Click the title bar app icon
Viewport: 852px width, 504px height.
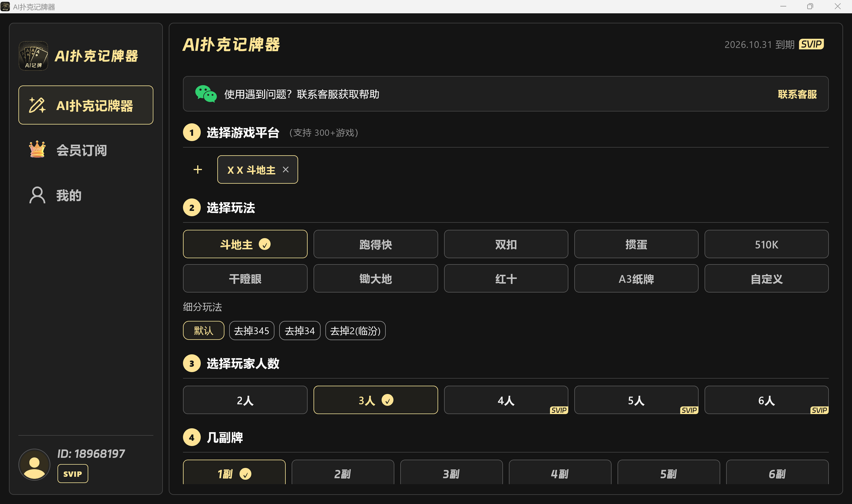pos(5,6)
